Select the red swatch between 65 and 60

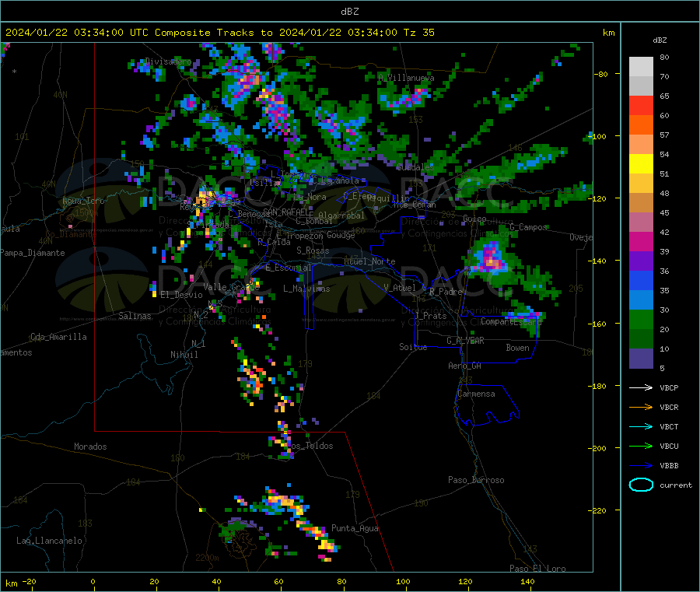[641, 105]
